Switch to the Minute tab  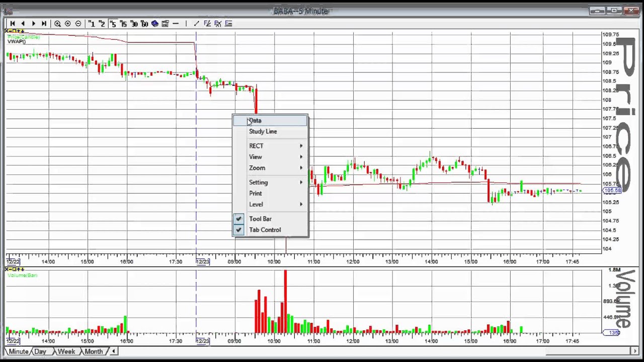18,351
